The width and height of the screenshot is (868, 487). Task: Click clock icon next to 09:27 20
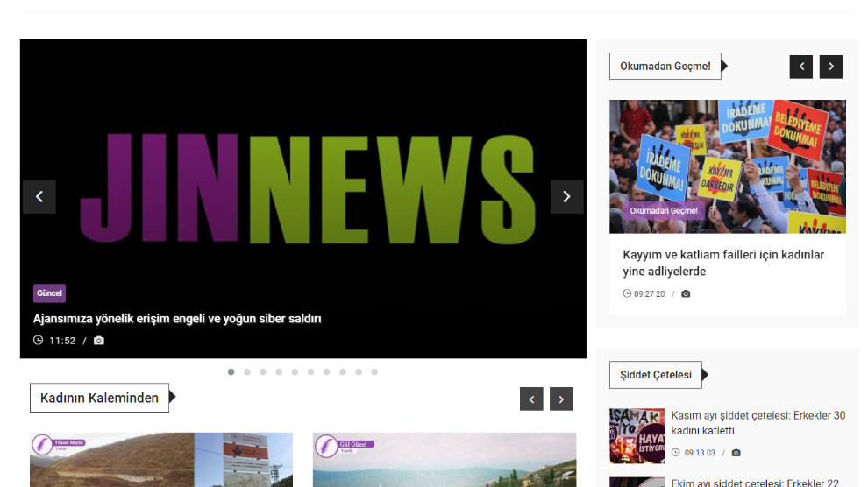[x=627, y=293]
